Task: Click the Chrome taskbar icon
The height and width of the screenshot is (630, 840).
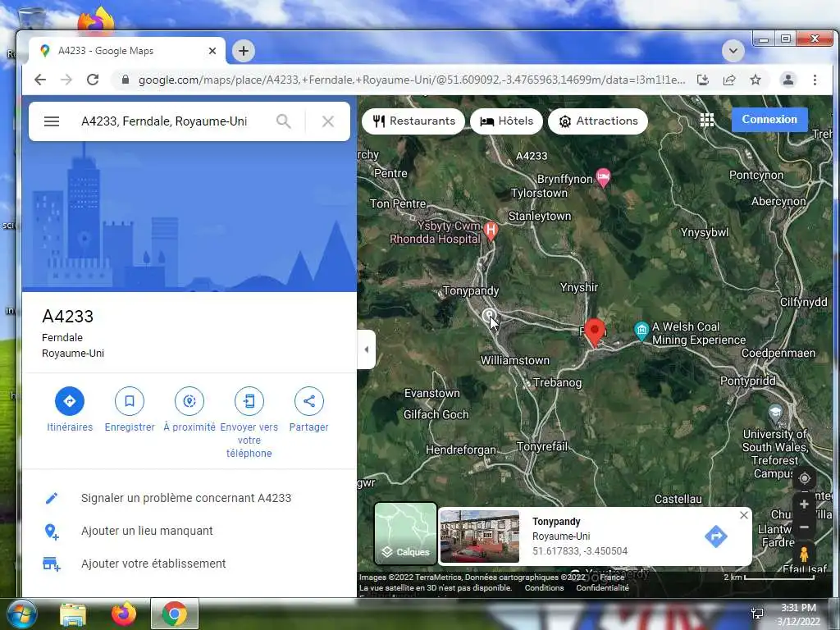Action: click(x=174, y=614)
